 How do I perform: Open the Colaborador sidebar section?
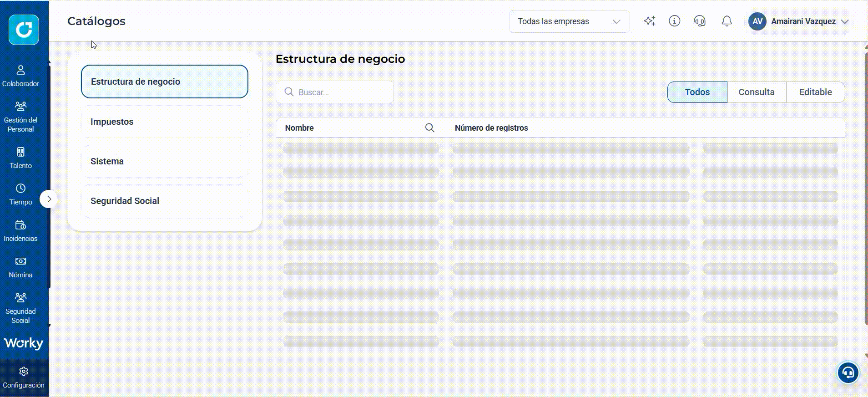click(20, 76)
